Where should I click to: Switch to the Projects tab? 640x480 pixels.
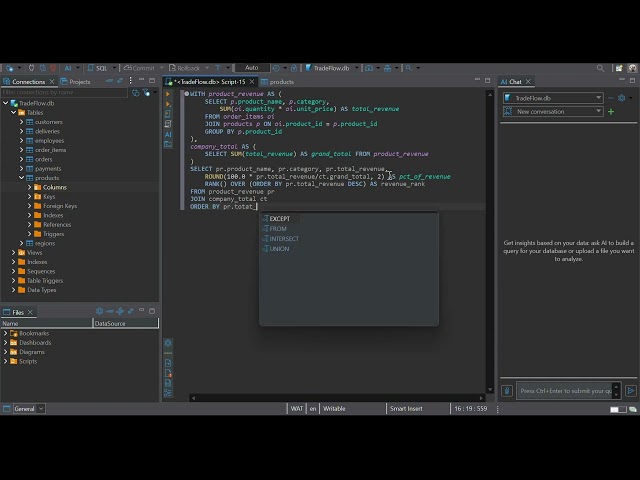[x=76, y=82]
